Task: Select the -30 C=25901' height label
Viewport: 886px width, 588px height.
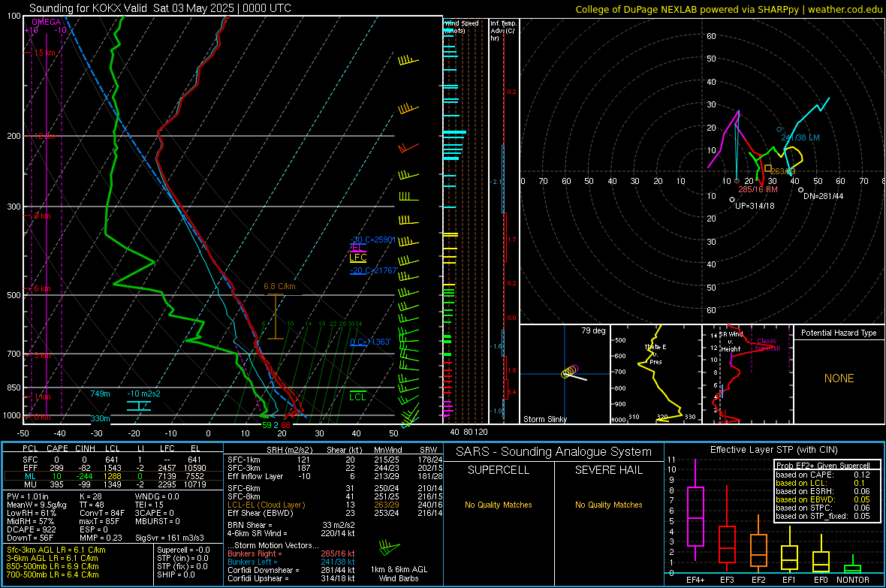Action: tap(373, 240)
